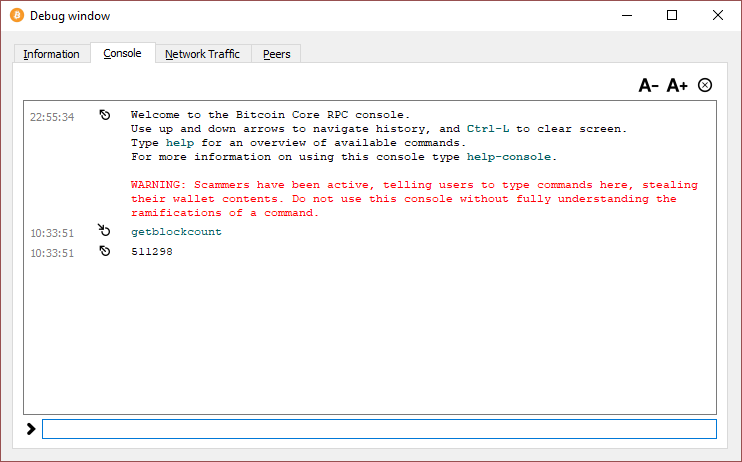Close the Debug window
742x462 pixels.
tap(717, 15)
